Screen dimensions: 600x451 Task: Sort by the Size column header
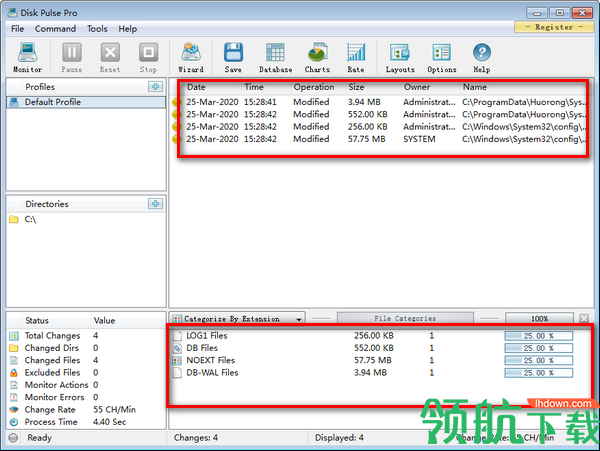point(372,87)
